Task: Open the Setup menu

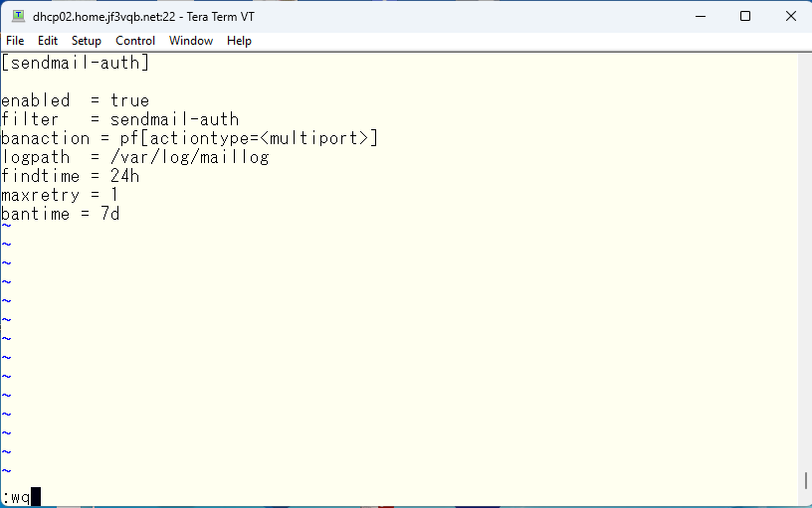Action: tap(86, 41)
